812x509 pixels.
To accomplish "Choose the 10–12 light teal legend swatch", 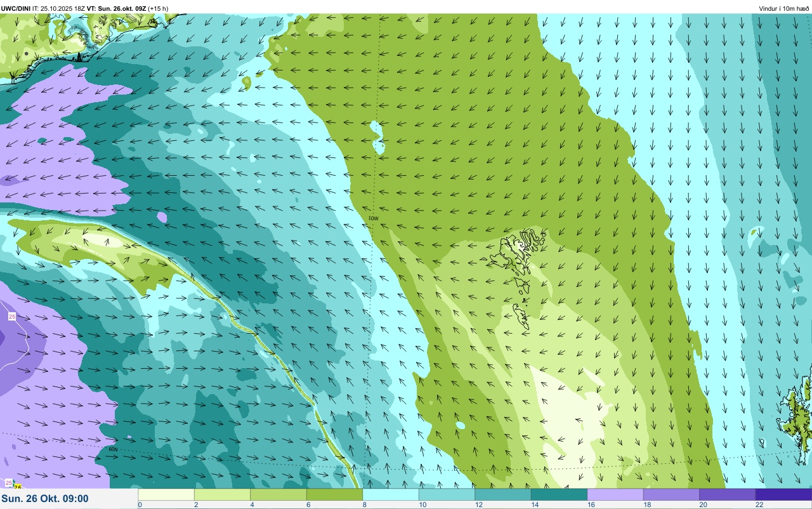I will [447, 494].
